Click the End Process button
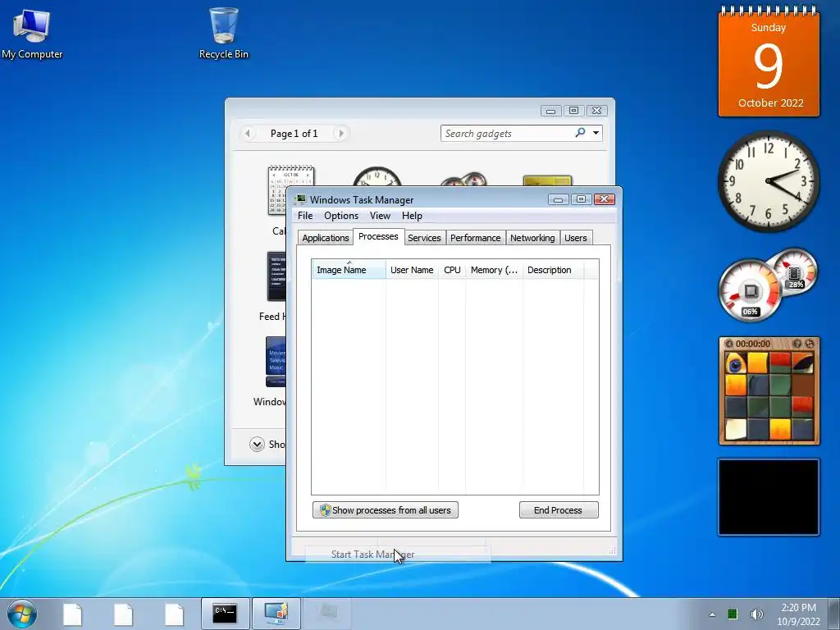Screen dimensions: 840x630 [x=559, y=510]
